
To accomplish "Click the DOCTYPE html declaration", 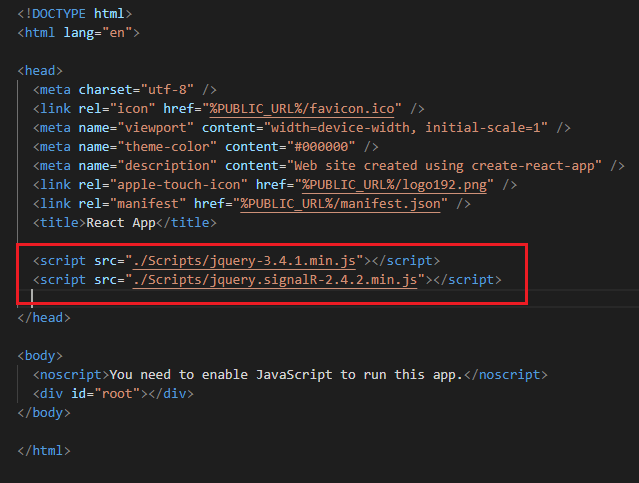I will click(x=74, y=13).
